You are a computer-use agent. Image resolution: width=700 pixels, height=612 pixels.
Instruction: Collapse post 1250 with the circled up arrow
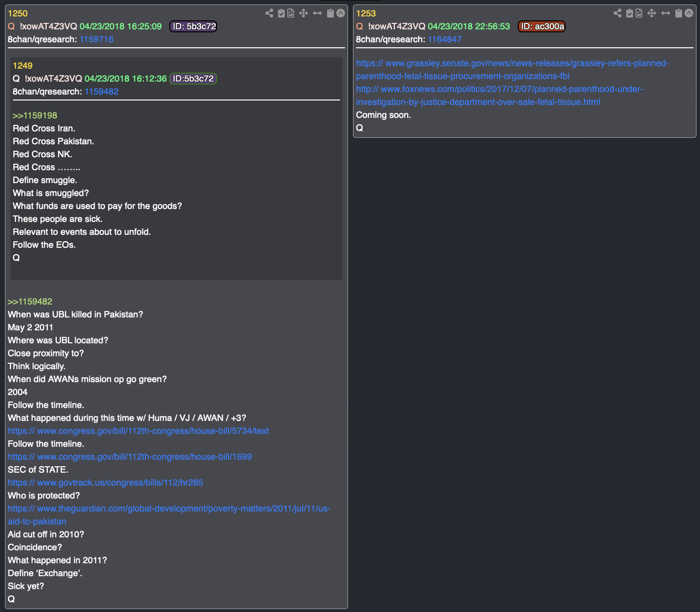tap(341, 13)
